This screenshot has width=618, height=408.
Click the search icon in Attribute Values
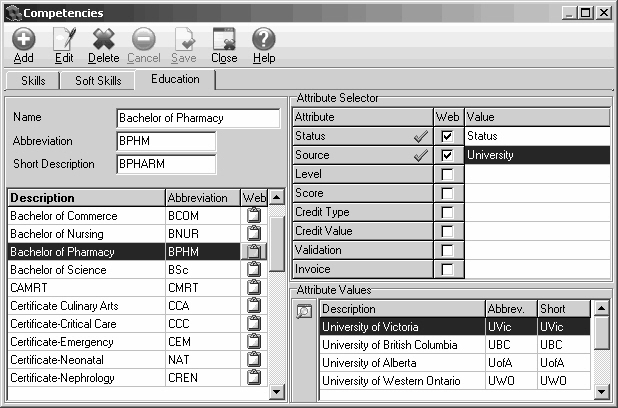click(x=304, y=311)
